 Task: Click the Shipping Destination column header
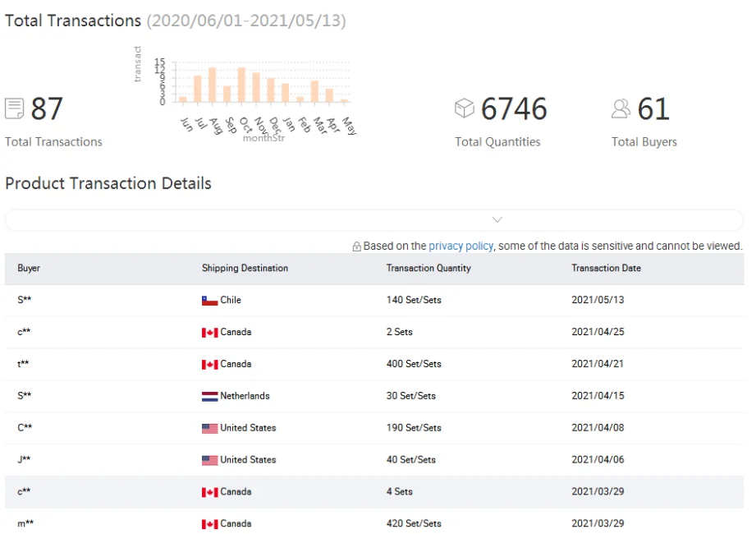pos(245,269)
